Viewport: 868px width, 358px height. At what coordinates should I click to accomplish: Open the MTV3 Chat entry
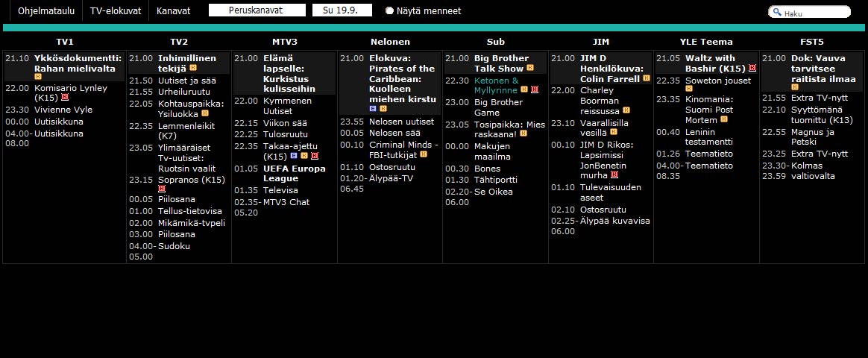pos(286,202)
